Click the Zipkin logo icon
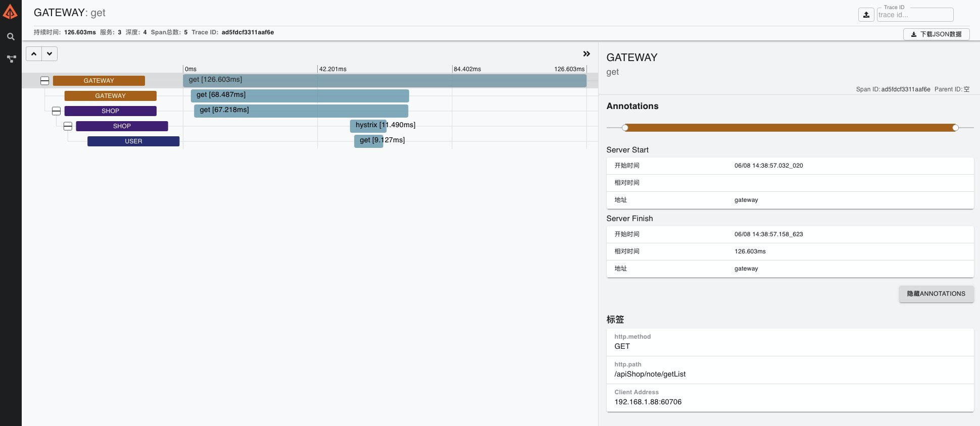 point(10,12)
